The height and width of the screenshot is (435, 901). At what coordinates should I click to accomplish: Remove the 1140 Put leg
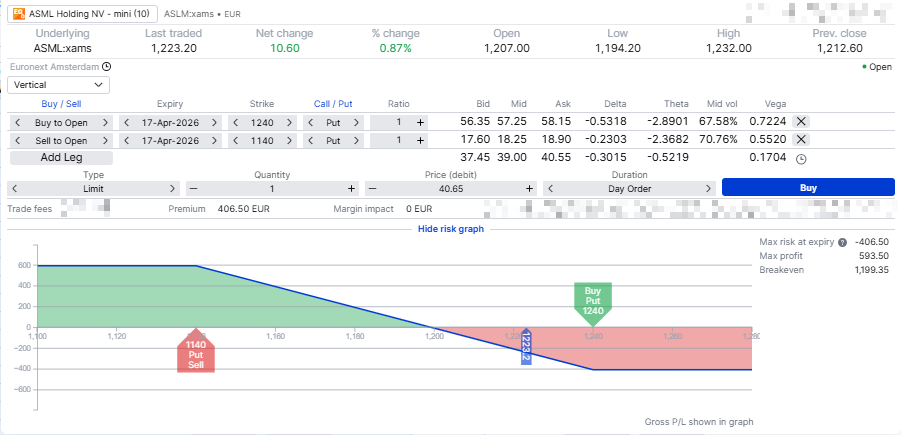point(801,140)
